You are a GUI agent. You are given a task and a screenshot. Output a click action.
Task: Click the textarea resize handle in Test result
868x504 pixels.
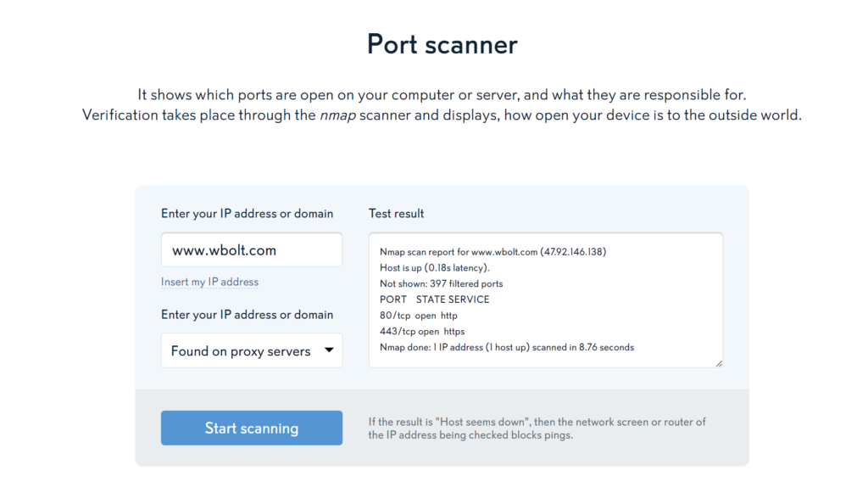pyautogui.click(x=719, y=363)
